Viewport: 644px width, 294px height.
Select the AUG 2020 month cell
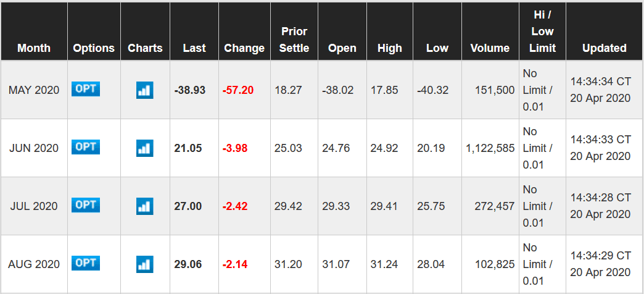click(34, 264)
